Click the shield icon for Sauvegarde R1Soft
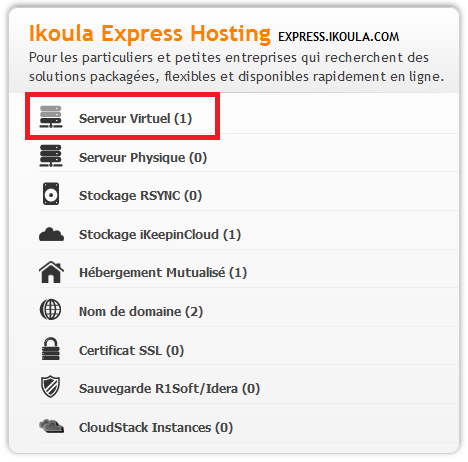The width and height of the screenshot is (468, 462). click(50, 387)
